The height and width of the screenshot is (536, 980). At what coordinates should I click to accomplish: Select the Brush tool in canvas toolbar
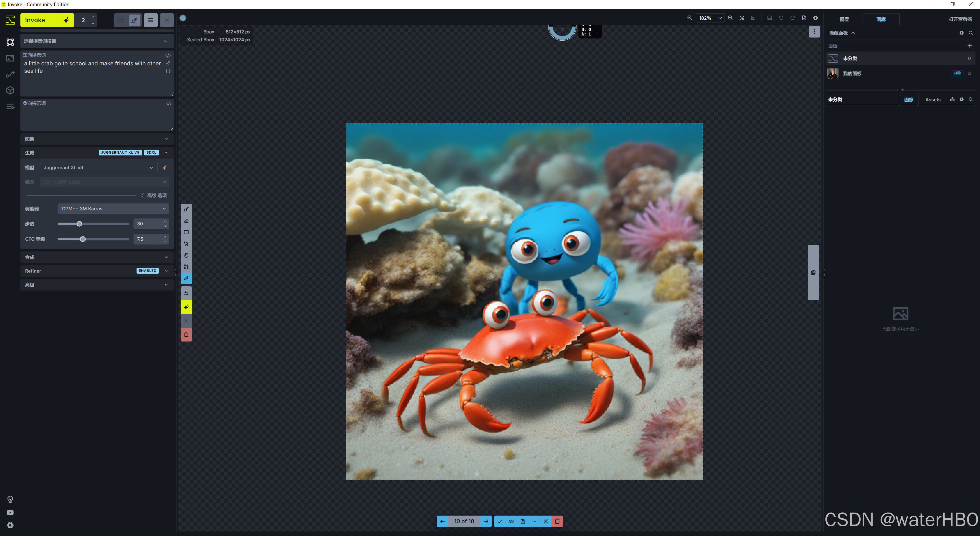pyautogui.click(x=186, y=209)
